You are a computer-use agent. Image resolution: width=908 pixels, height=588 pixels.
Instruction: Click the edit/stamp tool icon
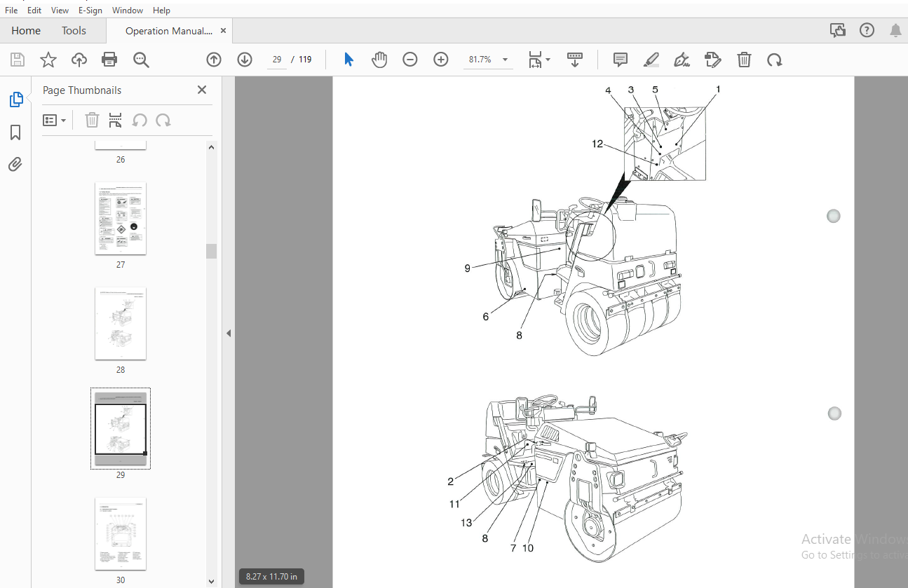(712, 60)
